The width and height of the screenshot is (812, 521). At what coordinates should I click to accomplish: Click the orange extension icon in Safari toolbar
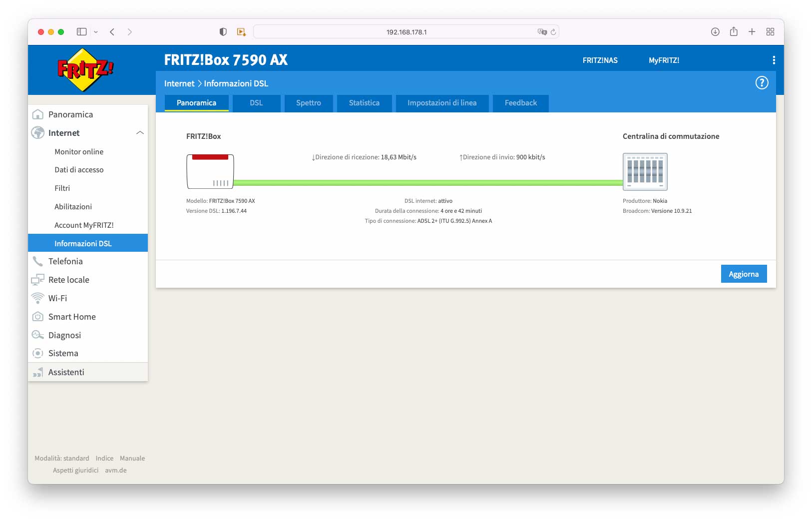[241, 32]
